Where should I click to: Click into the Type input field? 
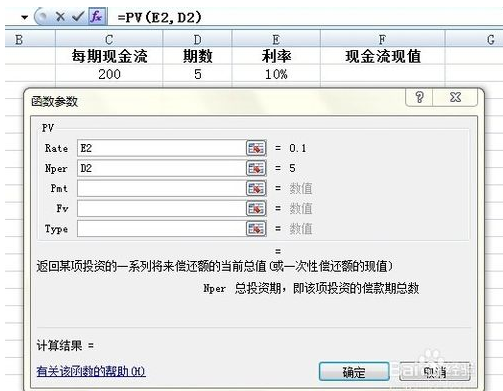click(162, 229)
